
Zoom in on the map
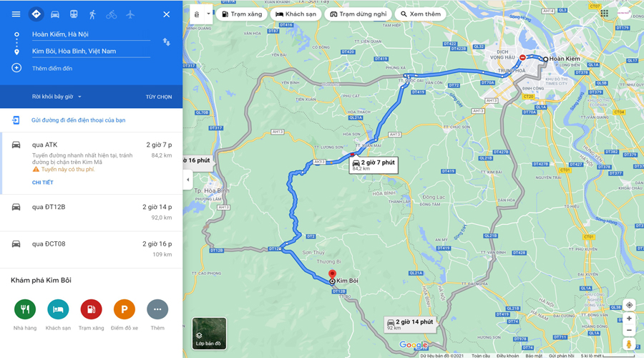[629, 319]
